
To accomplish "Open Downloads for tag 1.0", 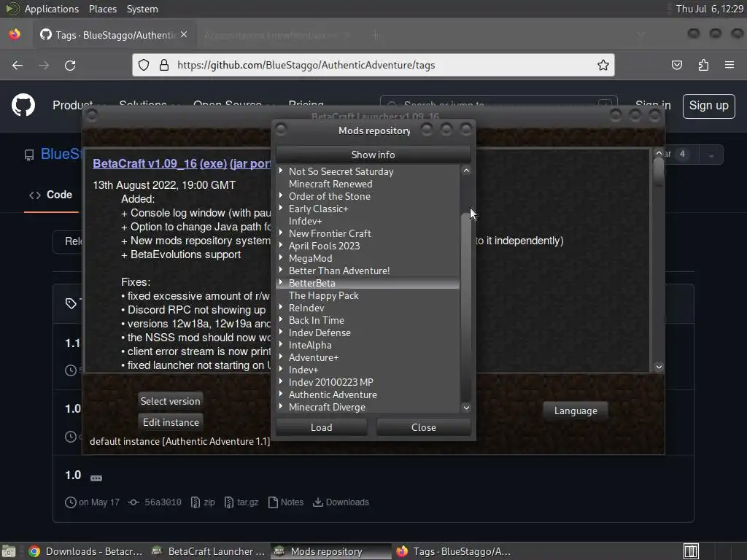I will pyautogui.click(x=341, y=502).
